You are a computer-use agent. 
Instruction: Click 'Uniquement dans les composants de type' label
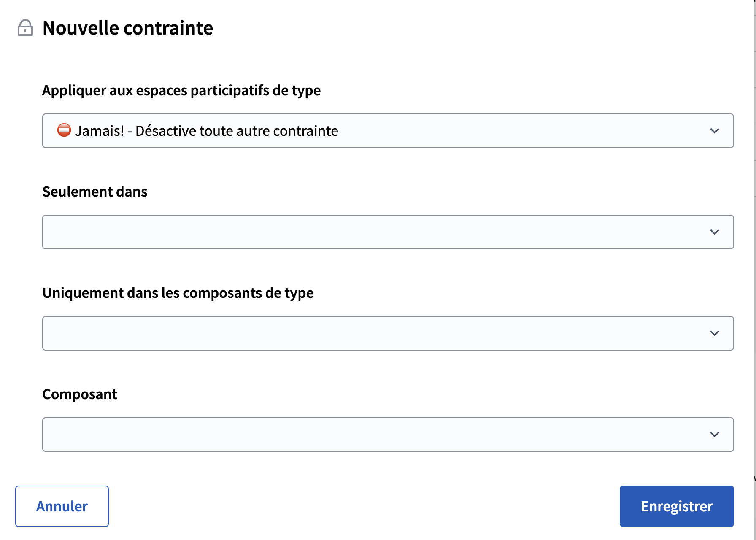pos(178,293)
